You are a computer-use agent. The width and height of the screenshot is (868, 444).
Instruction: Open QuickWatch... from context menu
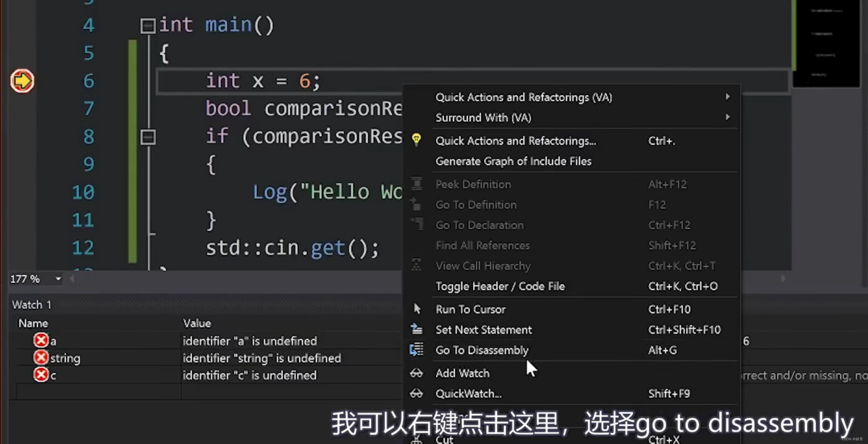pyautogui.click(x=572, y=393)
